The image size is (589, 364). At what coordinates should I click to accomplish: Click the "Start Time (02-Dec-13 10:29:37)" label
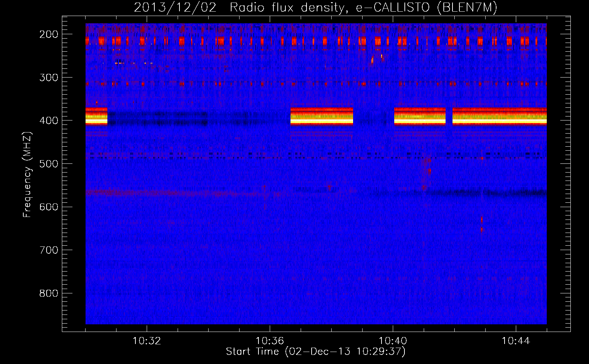[316, 352]
